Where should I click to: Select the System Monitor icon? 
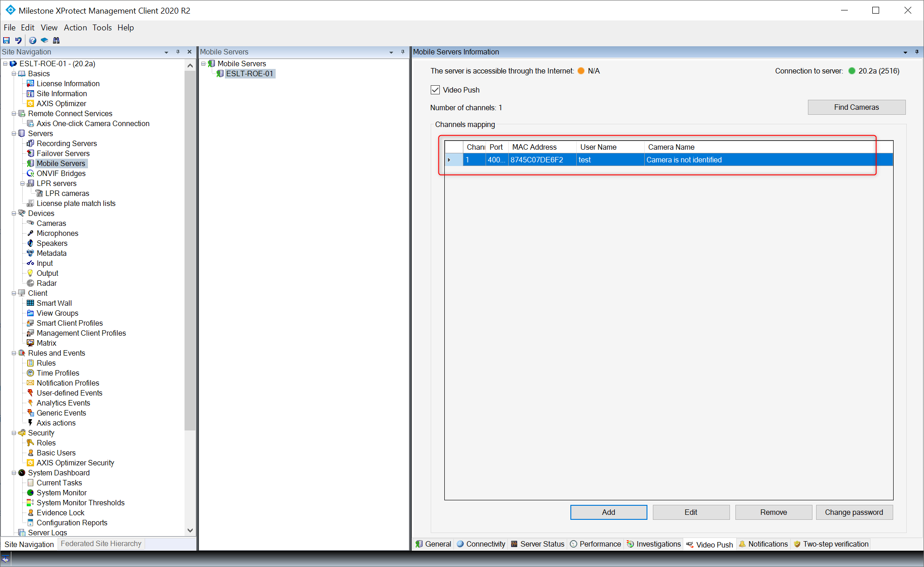click(x=30, y=493)
